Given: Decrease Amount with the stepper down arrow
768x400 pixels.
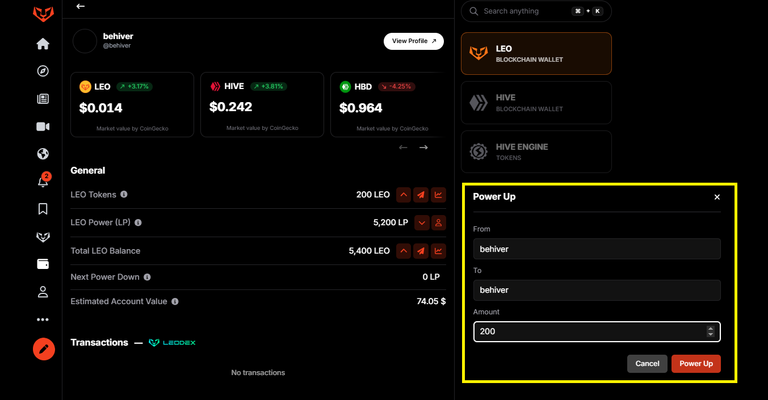Looking at the screenshot, I should pos(710,334).
